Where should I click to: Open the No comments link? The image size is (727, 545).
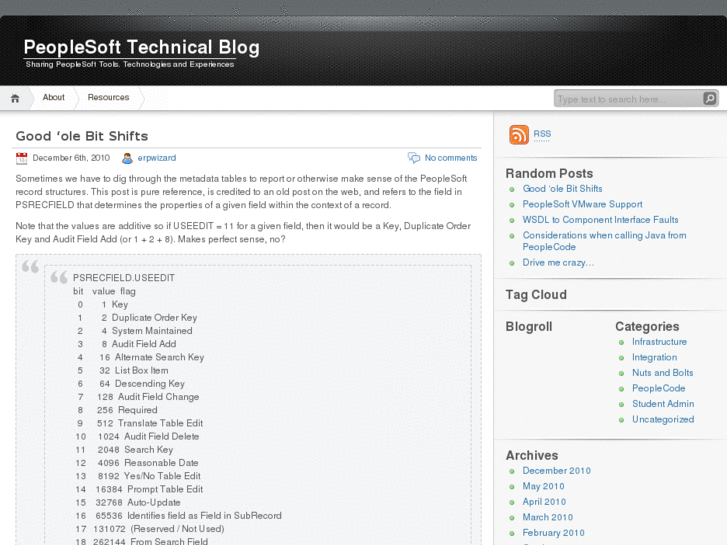[x=451, y=158]
